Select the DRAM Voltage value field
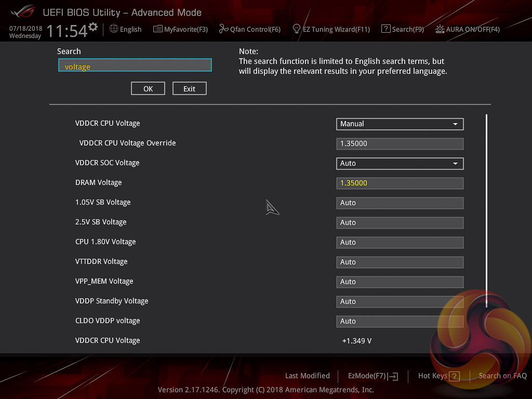This screenshot has height=399, width=532. tap(400, 183)
